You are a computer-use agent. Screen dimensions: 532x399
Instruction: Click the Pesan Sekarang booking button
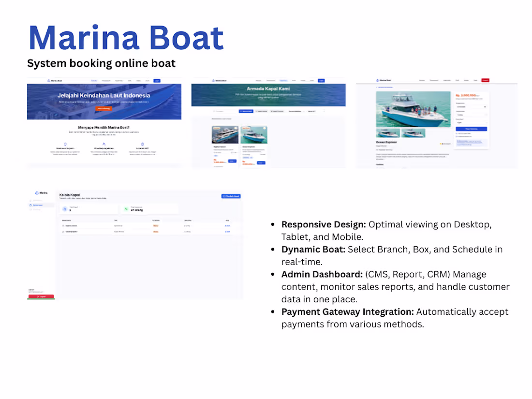tap(472, 129)
